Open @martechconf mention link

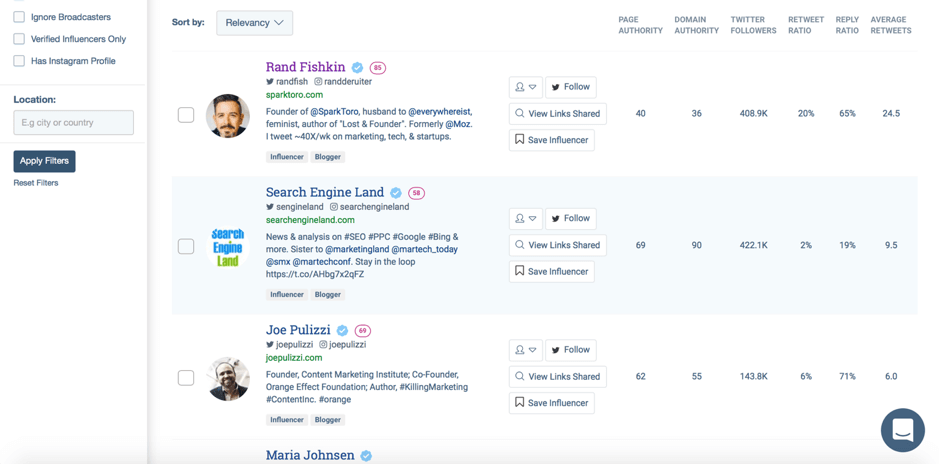[x=323, y=262]
